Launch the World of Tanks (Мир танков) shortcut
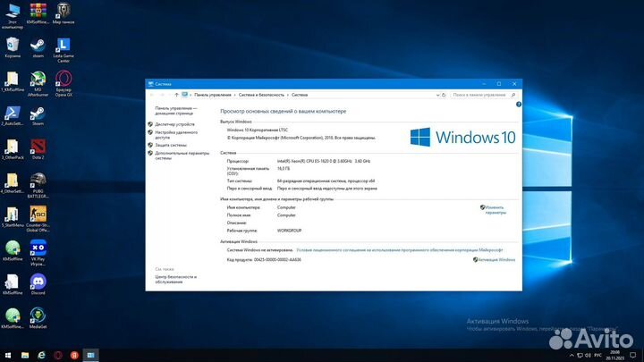This screenshot has width=644, height=362. click(x=64, y=13)
